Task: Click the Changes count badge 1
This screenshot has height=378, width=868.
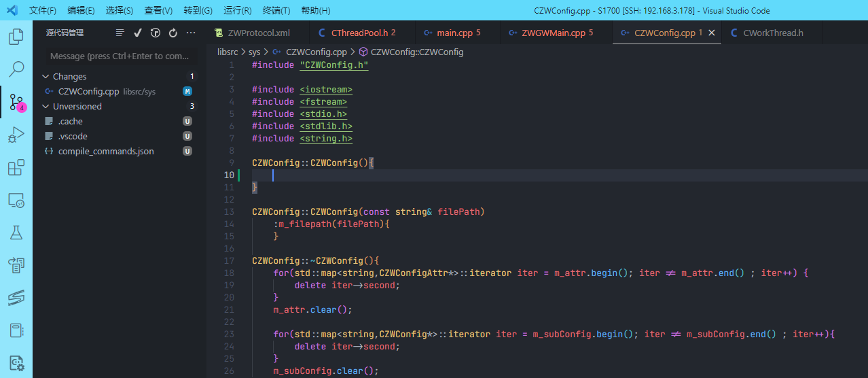Action: tap(192, 76)
